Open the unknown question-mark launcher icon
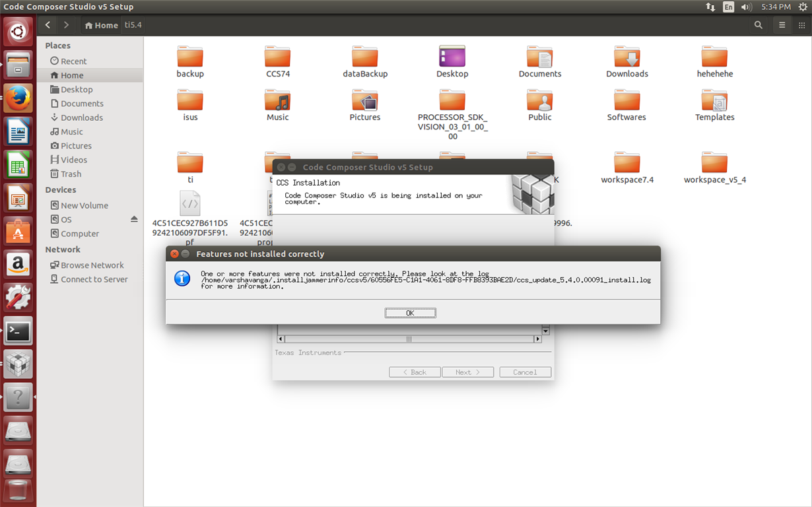Image resolution: width=812 pixels, height=507 pixels. pyautogui.click(x=18, y=397)
